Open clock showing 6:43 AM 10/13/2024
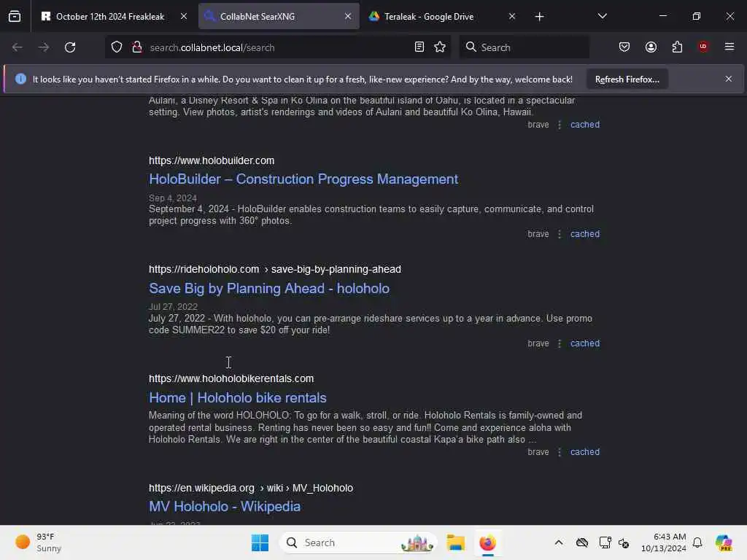Image resolution: width=747 pixels, height=560 pixels. tap(663, 542)
